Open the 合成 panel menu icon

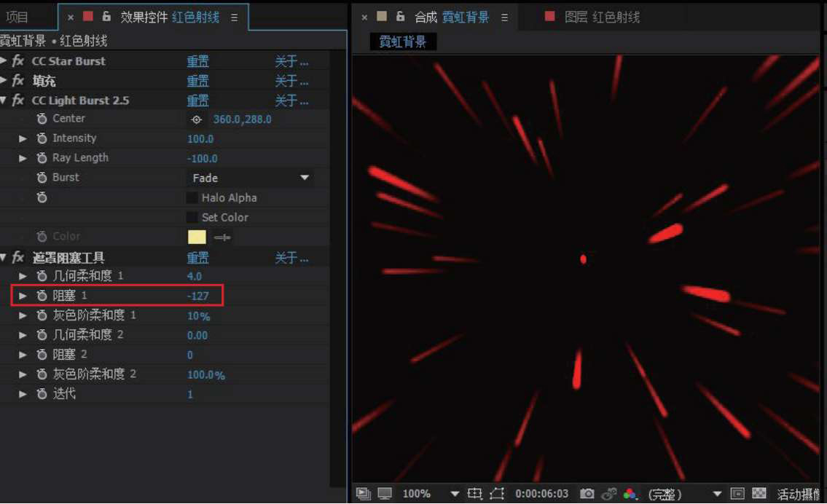[505, 17]
